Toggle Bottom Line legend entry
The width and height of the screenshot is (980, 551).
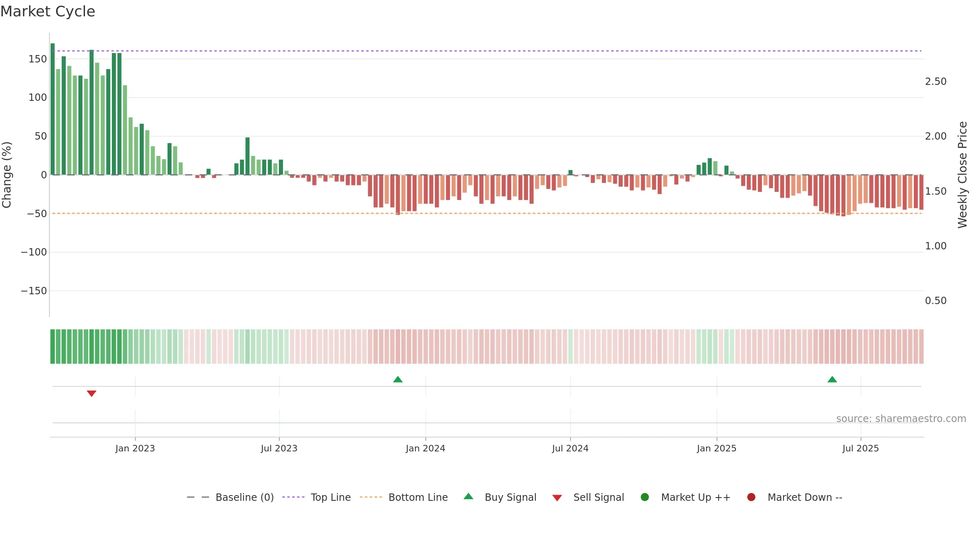(404, 497)
